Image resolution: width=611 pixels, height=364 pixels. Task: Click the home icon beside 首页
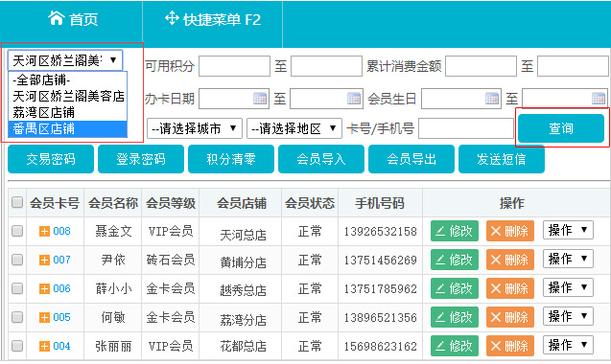(x=56, y=18)
